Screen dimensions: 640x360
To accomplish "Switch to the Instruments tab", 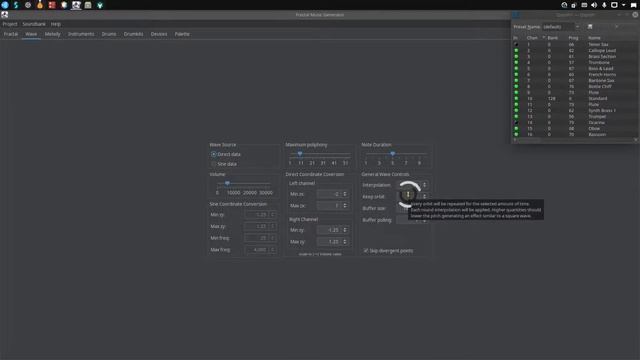I will pos(81,34).
